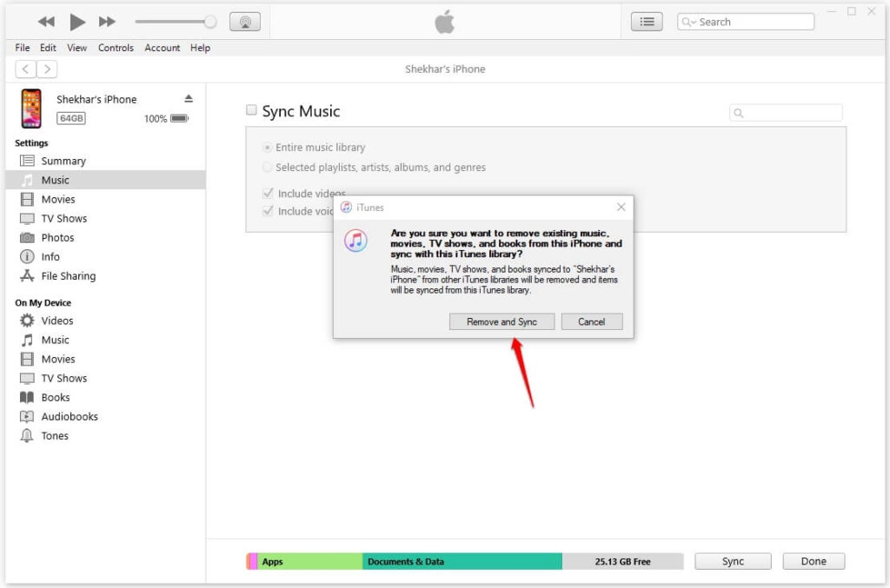Select Music under Settings
The height and width of the screenshot is (588, 890).
click(105, 181)
